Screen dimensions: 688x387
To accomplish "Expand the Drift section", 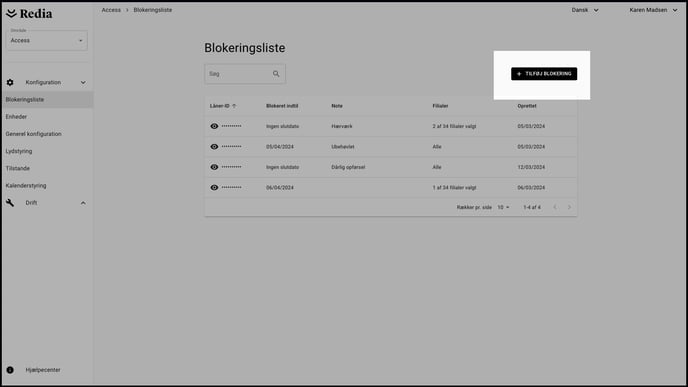I will 83,203.
